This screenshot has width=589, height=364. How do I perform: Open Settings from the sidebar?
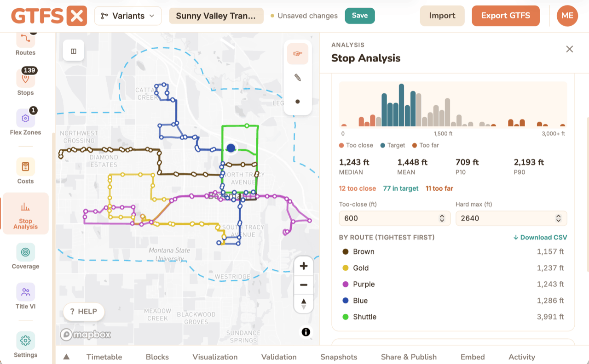25,341
